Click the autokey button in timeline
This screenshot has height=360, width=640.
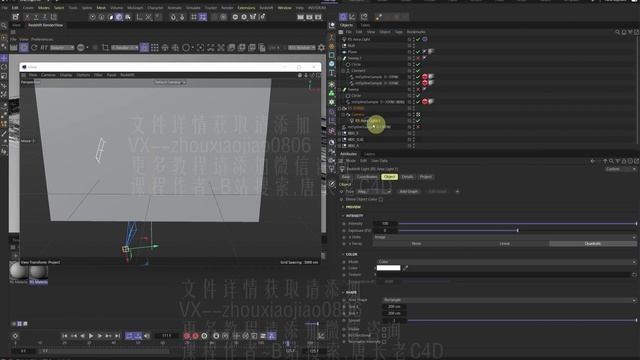196,336
